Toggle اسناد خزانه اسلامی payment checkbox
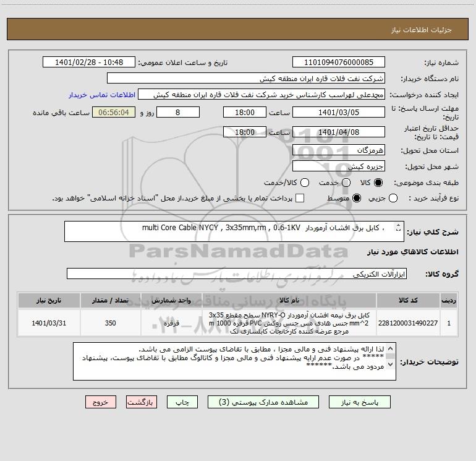The height and width of the screenshot is (461, 476). click(300, 198)
